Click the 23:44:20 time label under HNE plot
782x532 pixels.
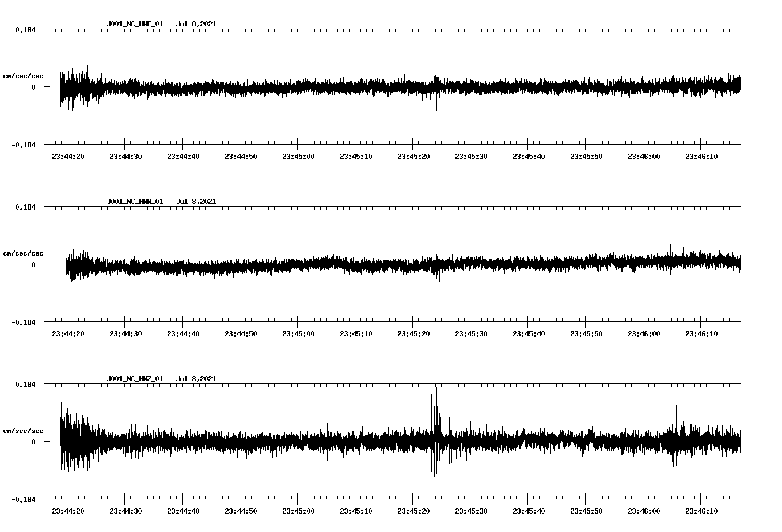click(68, 156)
